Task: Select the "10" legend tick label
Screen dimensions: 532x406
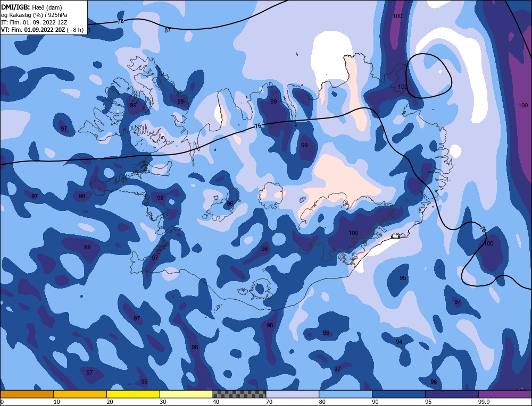Action: tap(57, 402)
